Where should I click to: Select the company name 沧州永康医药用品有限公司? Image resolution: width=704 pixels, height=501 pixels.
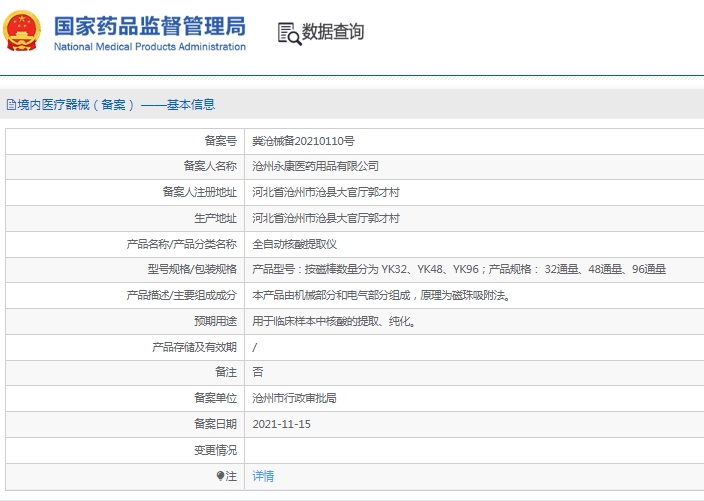(315, 167)
